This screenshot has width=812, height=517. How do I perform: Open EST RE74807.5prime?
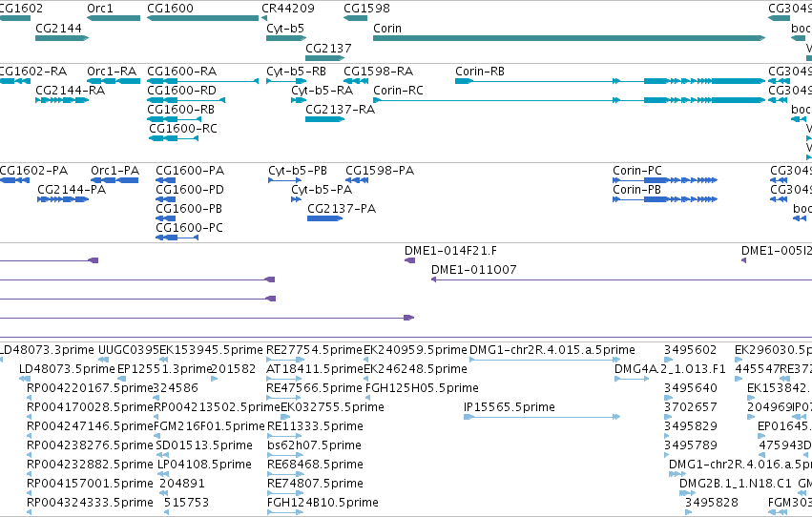click(315, 485)
